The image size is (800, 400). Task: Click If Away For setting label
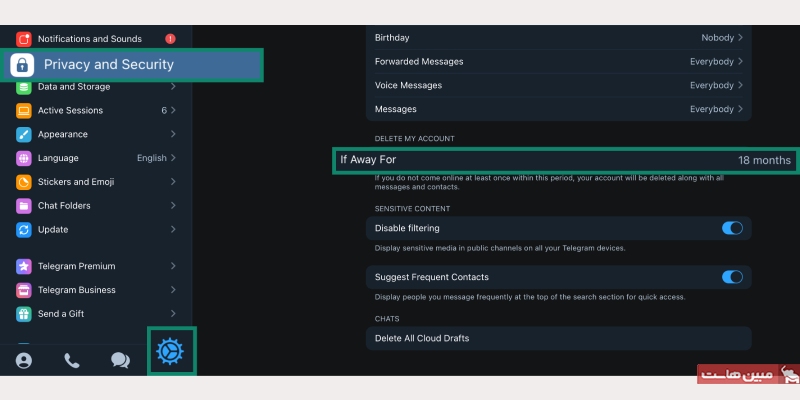[368, 160]
